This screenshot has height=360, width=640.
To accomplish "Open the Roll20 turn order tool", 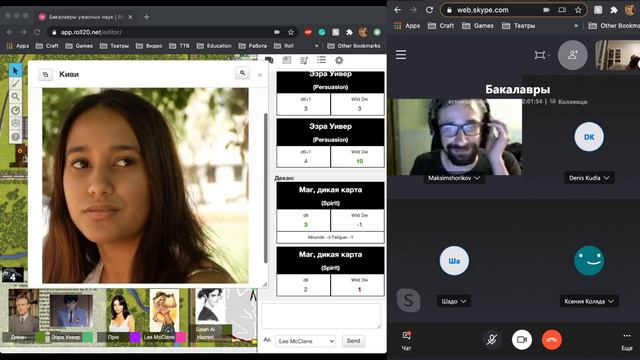I will 16,110.
